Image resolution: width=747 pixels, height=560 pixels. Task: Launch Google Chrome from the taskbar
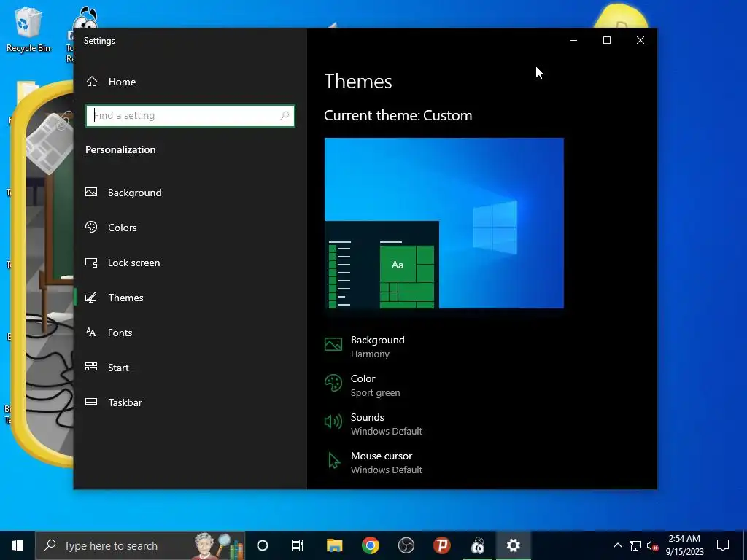click(370, 545)
